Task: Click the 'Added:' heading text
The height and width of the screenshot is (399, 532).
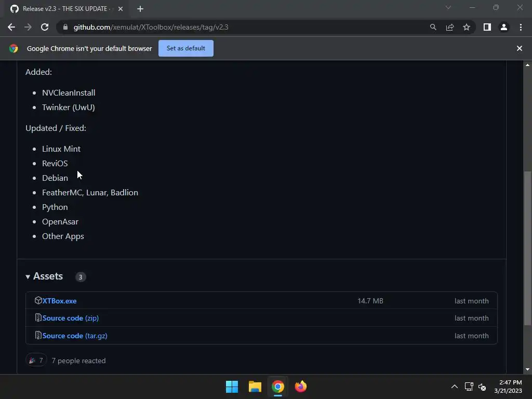Action: tap(38, 72)
